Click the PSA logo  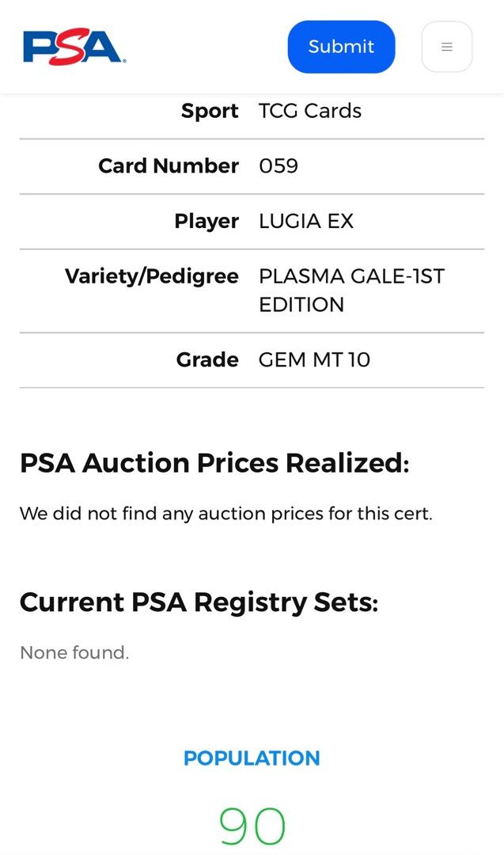point(74,47)
